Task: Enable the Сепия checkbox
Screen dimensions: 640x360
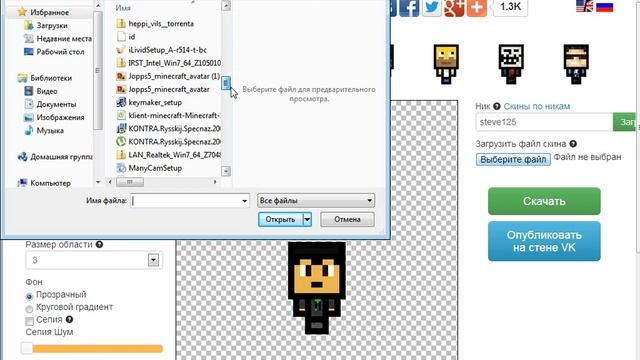Action: click(x=29, y=321)
